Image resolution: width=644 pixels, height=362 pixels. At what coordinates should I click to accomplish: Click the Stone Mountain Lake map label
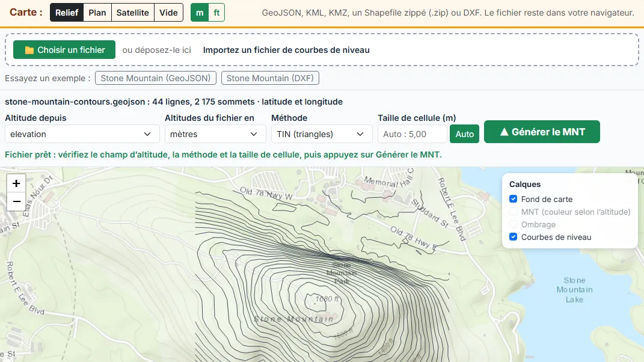coord(574,290)
